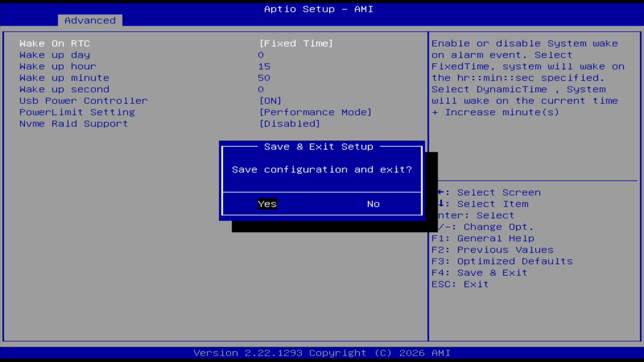Click the 'F3: Optimized Defaults' hint

coord(502,261)
